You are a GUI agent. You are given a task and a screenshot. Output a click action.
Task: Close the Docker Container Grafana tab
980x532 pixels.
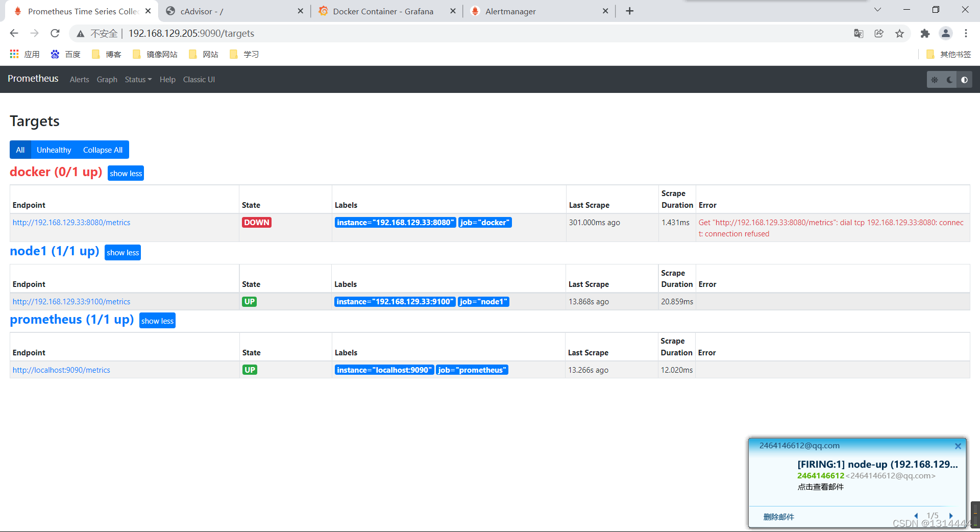[x=453, y=11]
